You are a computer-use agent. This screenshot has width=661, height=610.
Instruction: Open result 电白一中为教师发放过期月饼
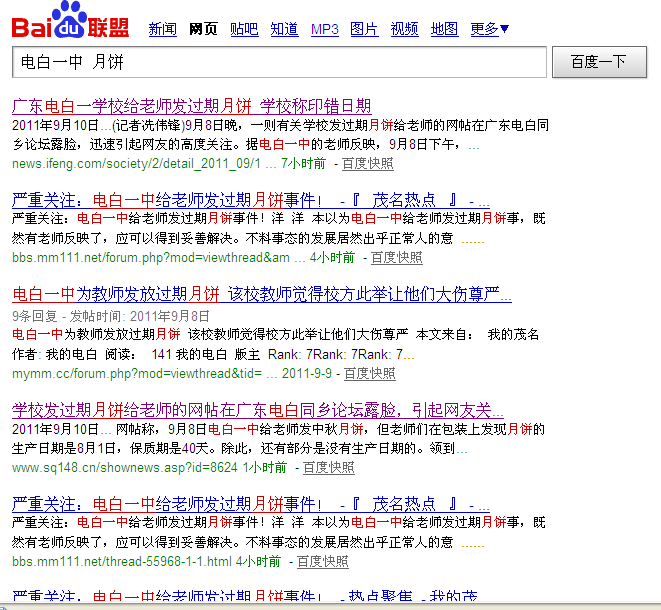click(262, 294)
